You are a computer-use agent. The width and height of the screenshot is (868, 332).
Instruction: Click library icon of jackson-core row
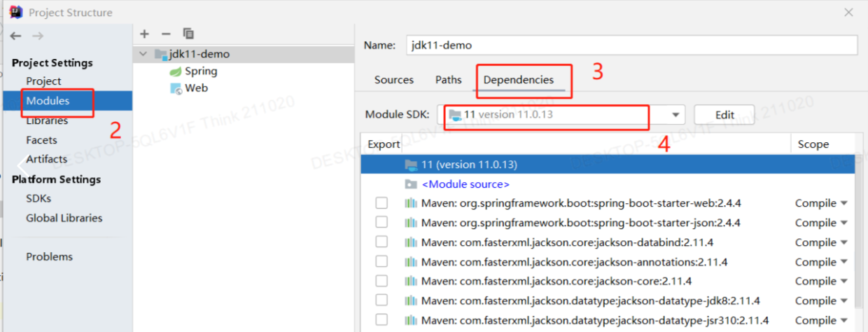tap(411, 281)
